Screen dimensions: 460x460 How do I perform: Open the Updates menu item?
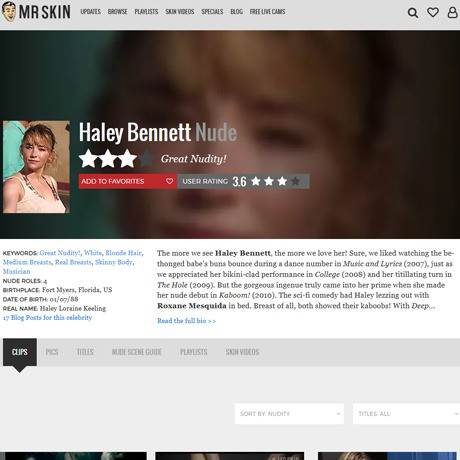click(x=90, y=12)
